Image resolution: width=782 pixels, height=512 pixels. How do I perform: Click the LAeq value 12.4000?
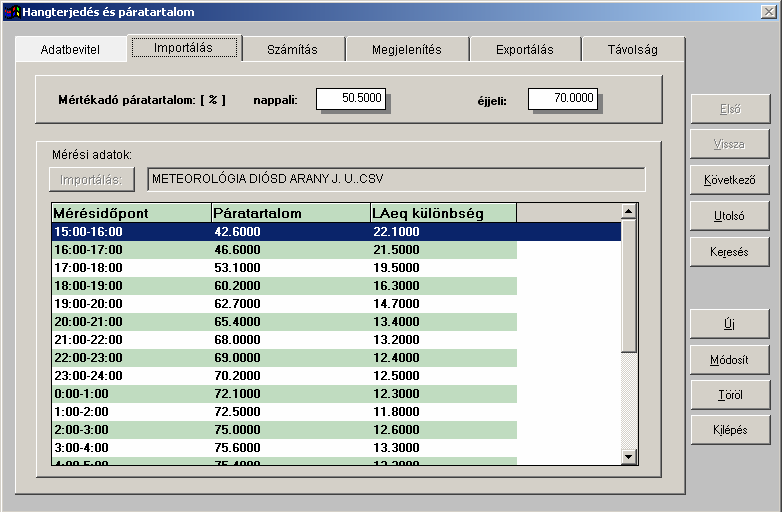(x=396, y=357)
